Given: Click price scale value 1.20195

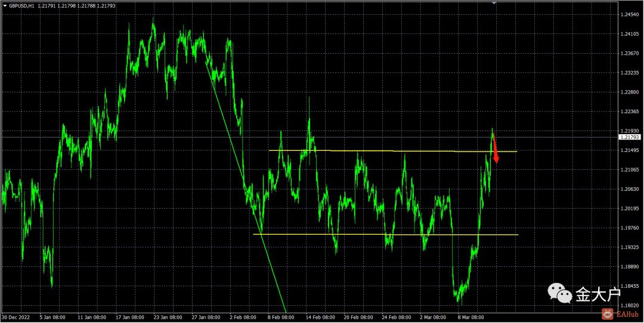Looking at the screenshot, I should tap(630, 209).
